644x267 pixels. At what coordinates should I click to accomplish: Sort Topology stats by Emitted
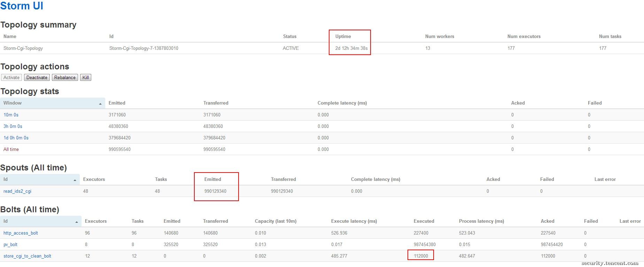pyautogui.click(x=117, y=103)
